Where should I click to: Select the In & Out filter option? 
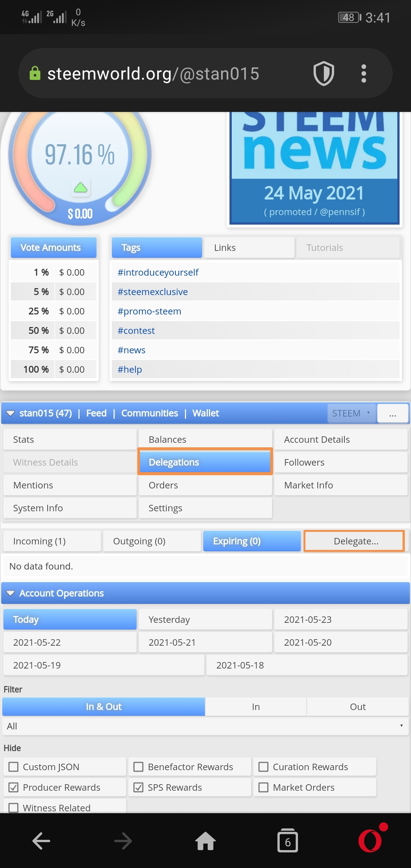pyautogui.click(x=104, y=707)
